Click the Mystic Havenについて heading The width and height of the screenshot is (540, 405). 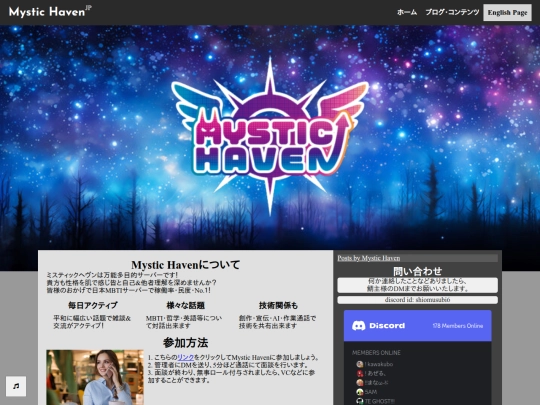[186, 265]
